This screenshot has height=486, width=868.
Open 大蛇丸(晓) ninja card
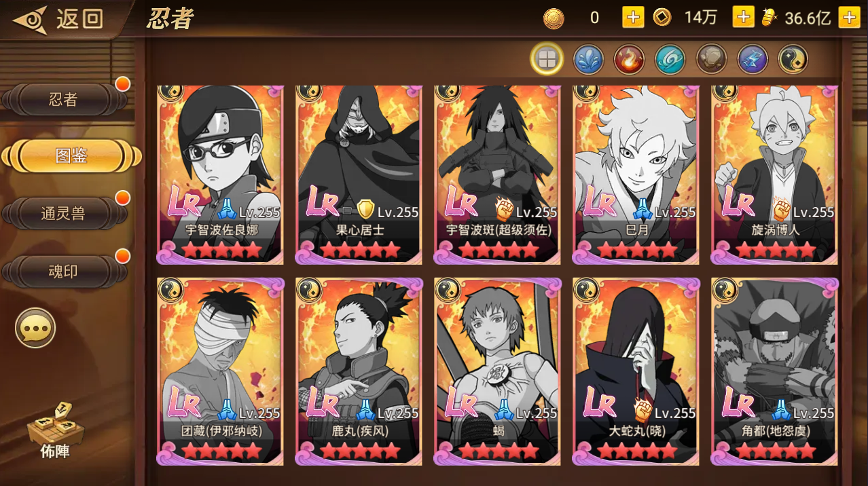tap(636, 371)
